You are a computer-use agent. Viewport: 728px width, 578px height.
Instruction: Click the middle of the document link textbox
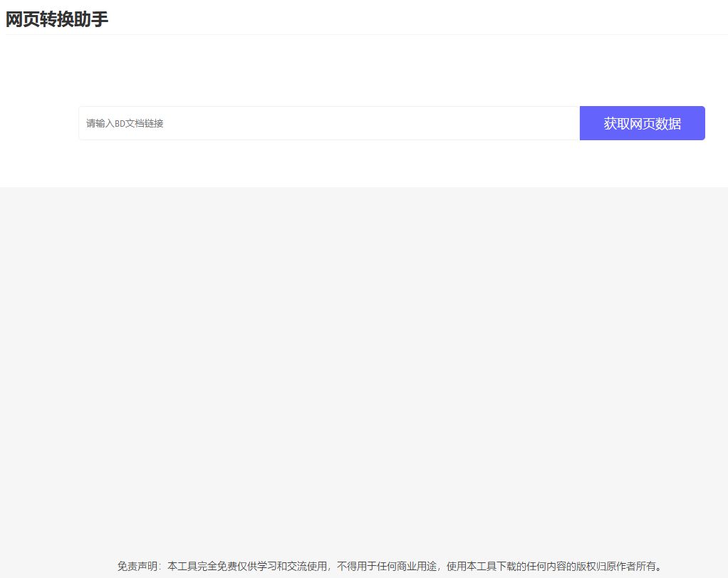click(x=329, y=123)
